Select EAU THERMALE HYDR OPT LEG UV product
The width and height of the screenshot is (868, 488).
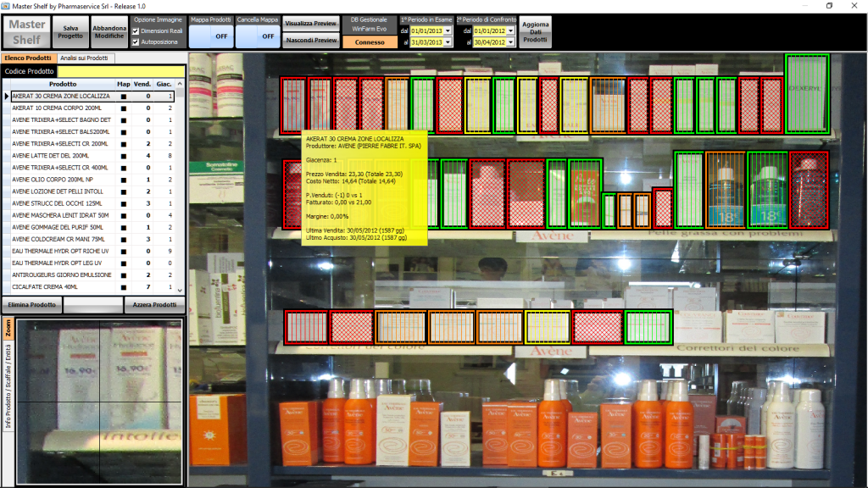click(88, 263)
